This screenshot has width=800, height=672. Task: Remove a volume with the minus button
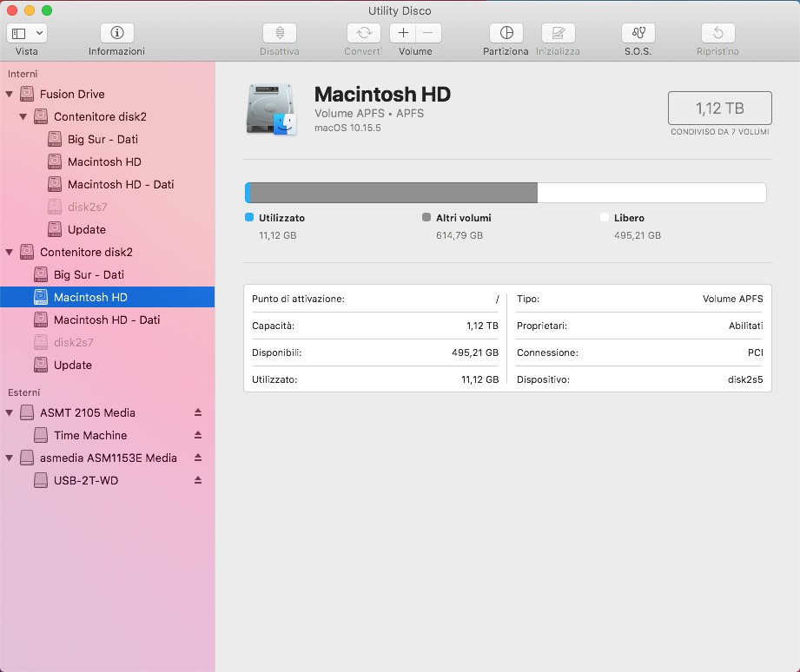tap(428, 33)
